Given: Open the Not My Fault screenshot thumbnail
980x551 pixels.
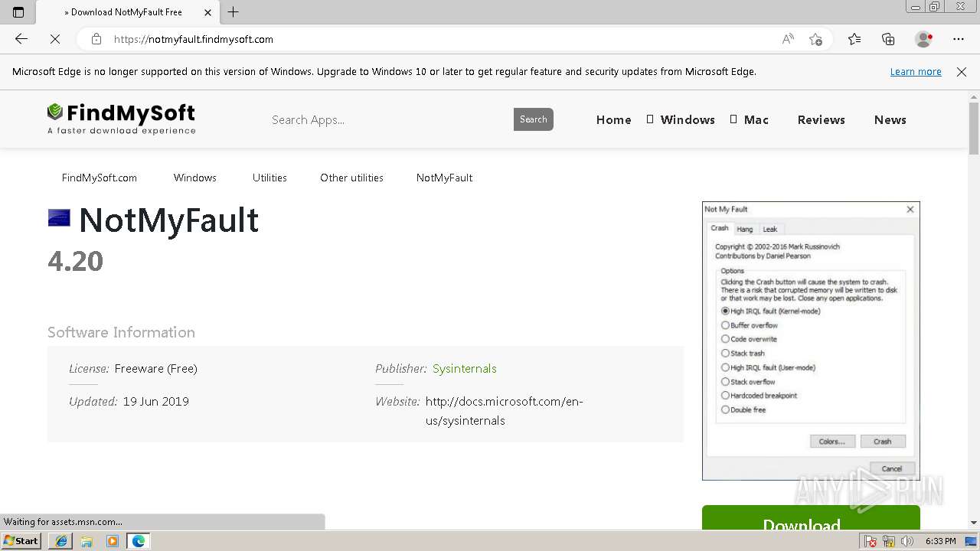Looking at the screenshot, I should pos(811,341).
